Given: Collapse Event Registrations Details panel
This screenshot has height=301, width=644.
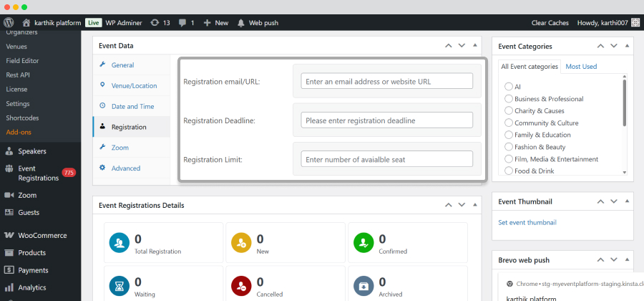Looking at the screenshot, I should [x=475, y=204].
